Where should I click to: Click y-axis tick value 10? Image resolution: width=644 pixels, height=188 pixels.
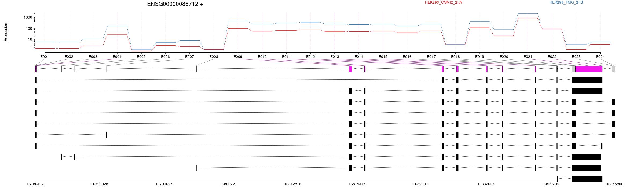30,39
